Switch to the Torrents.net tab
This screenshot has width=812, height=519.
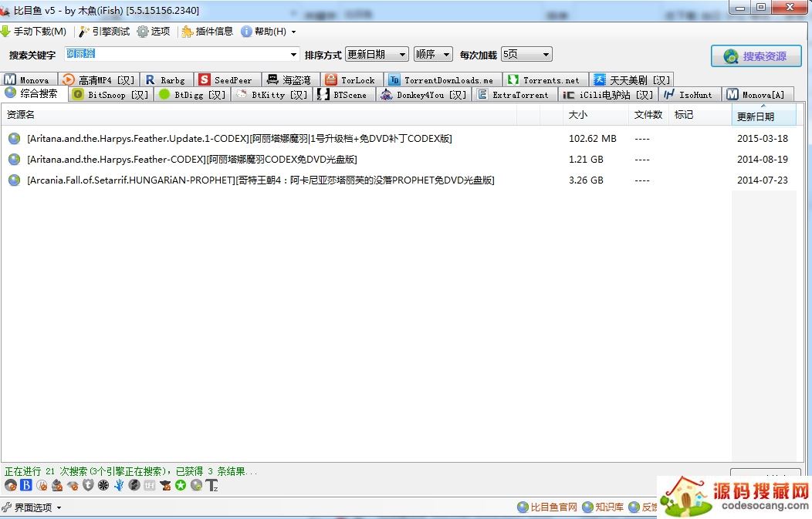(x=545, y=79)
